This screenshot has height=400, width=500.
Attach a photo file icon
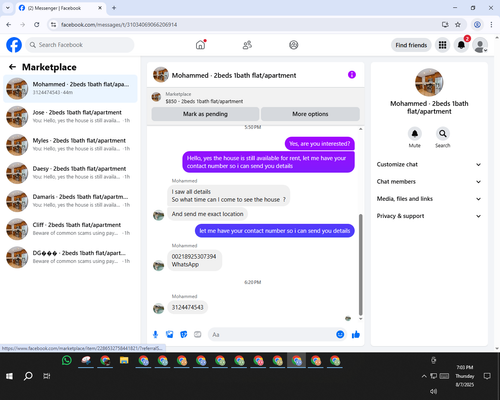click(x=170, y=334)
